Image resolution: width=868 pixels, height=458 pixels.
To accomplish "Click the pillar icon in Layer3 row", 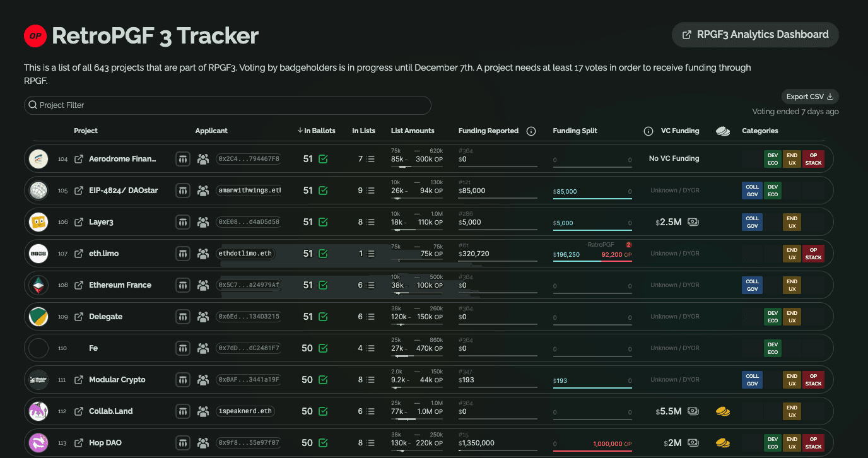I will pyautogui.click(x=183, y=222).
